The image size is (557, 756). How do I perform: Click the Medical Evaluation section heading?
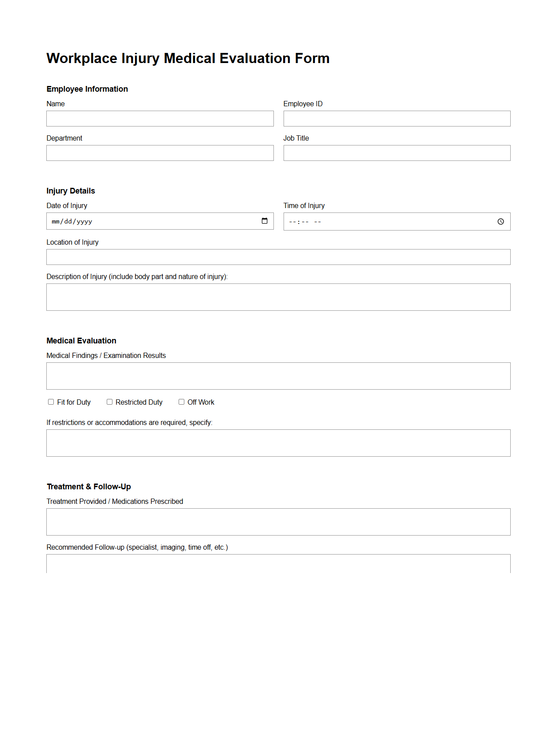tap(82, 340)
